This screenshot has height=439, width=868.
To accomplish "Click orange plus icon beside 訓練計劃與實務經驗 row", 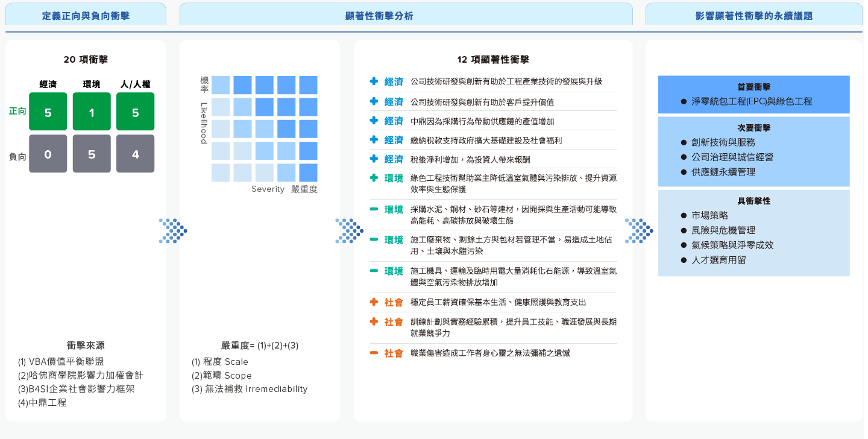I will (x=374, y=321).
